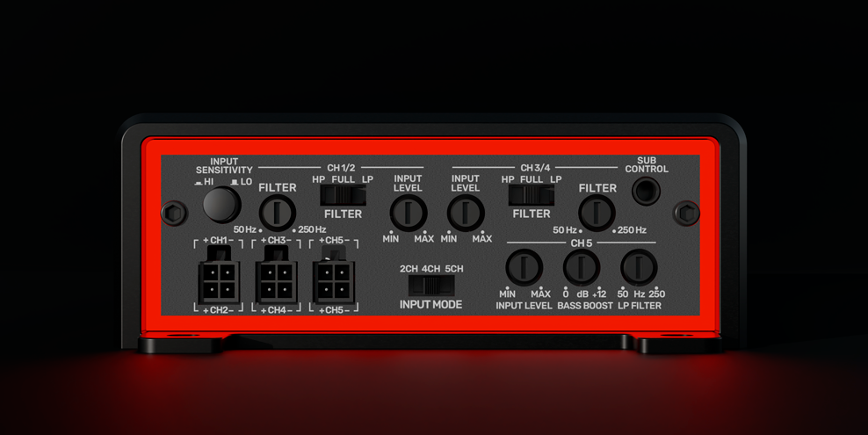Toggle the CH 3/4 HP/FULL/LP filter switch
Viewport: 868px width, 435px height.
[x=531, y=195]
